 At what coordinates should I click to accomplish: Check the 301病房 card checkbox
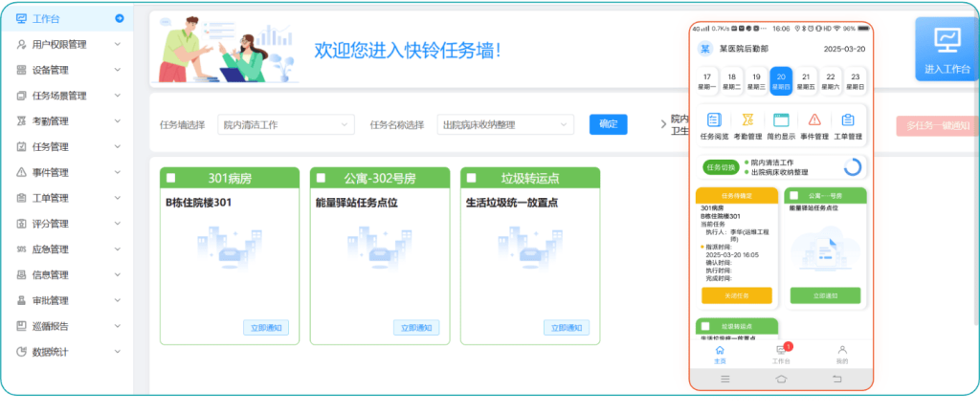(x=171, y=178)
